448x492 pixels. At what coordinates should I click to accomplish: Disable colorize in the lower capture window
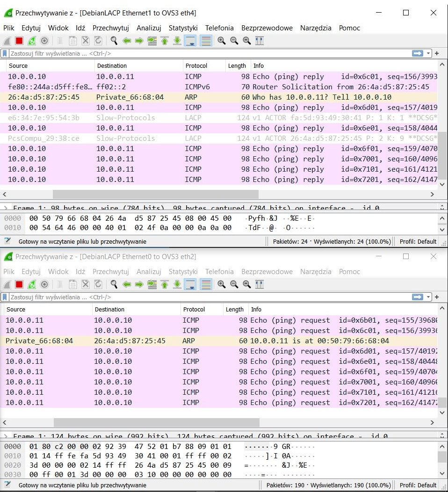click(x=206, y=284)
